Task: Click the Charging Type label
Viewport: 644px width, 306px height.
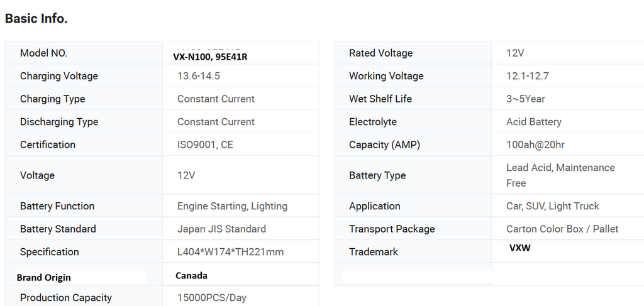Action: [x=52, y=99]
